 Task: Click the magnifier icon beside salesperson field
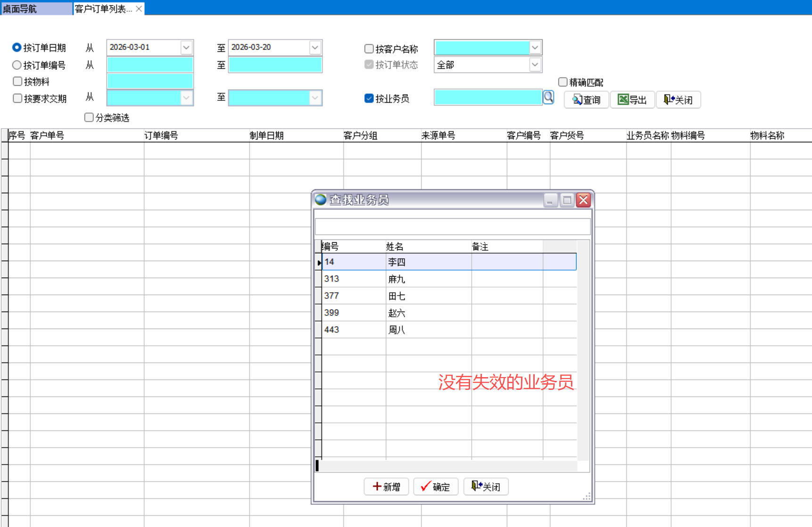click(548, 98)
